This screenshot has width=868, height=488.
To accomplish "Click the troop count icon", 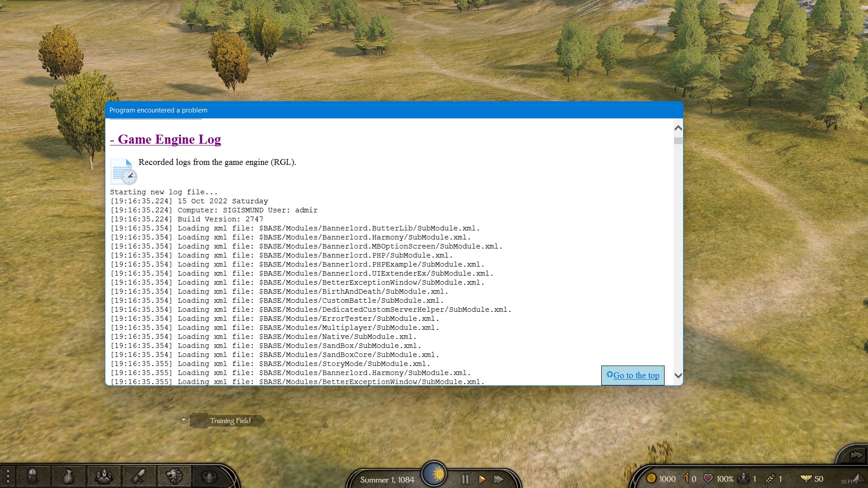I will pyautogui.click(x=743, y=478).
